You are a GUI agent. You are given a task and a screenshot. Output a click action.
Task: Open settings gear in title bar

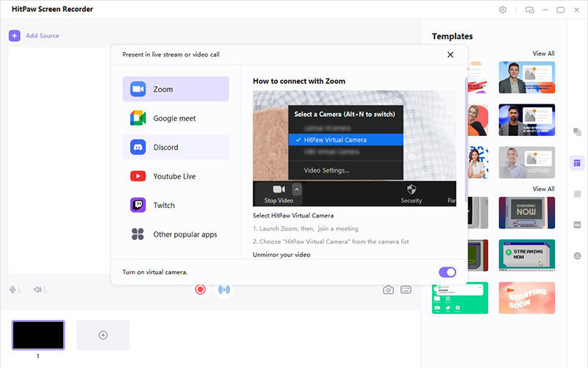[x=503, y=10]
